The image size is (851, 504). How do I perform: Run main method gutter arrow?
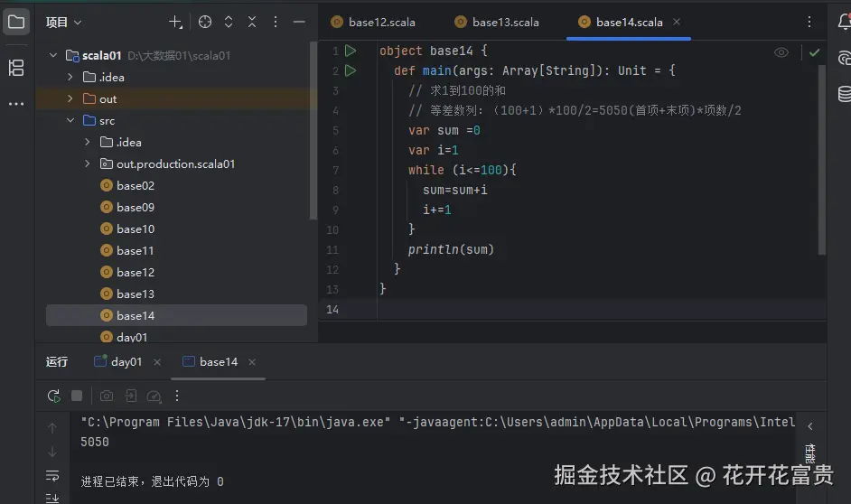click(351, 70)
